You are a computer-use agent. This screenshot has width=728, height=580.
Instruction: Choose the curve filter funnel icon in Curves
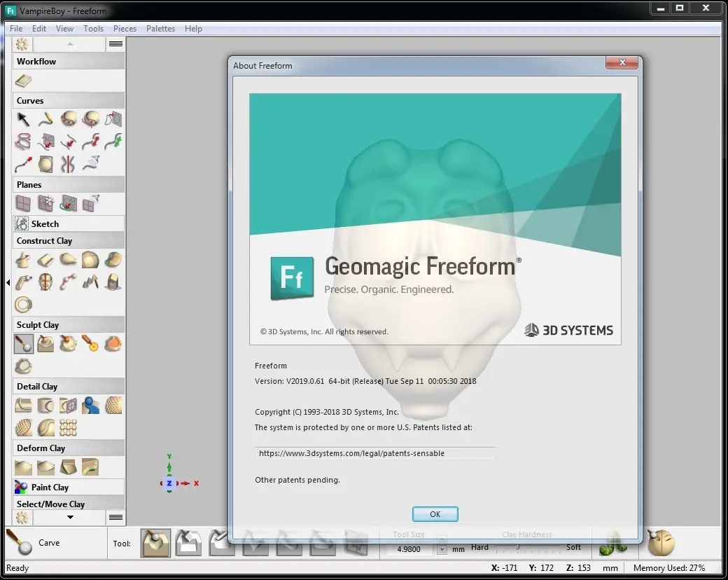coord(90,164)
